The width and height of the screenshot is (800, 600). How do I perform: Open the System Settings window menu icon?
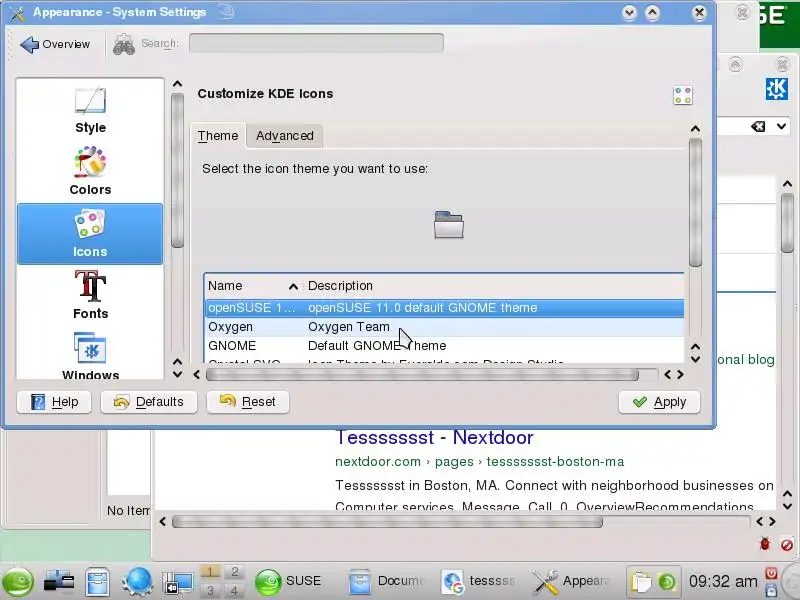pyautogui.click(x=17, y=13)
